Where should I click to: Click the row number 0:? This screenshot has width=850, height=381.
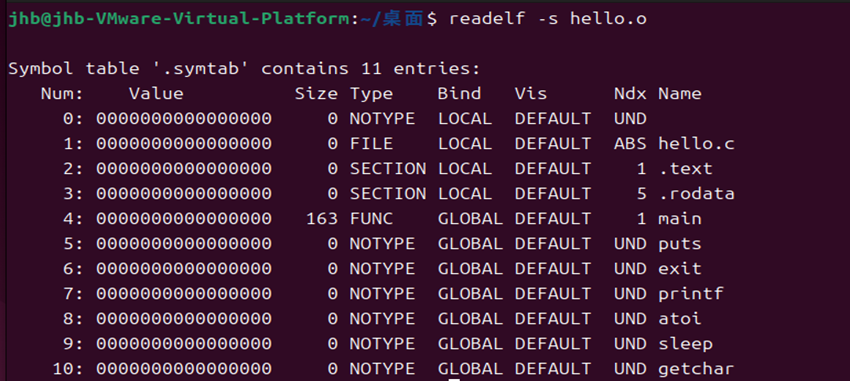[73, 119]
